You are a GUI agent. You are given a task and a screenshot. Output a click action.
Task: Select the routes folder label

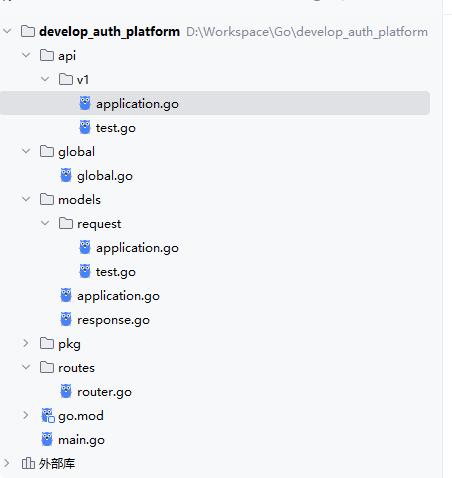[76, 368]
